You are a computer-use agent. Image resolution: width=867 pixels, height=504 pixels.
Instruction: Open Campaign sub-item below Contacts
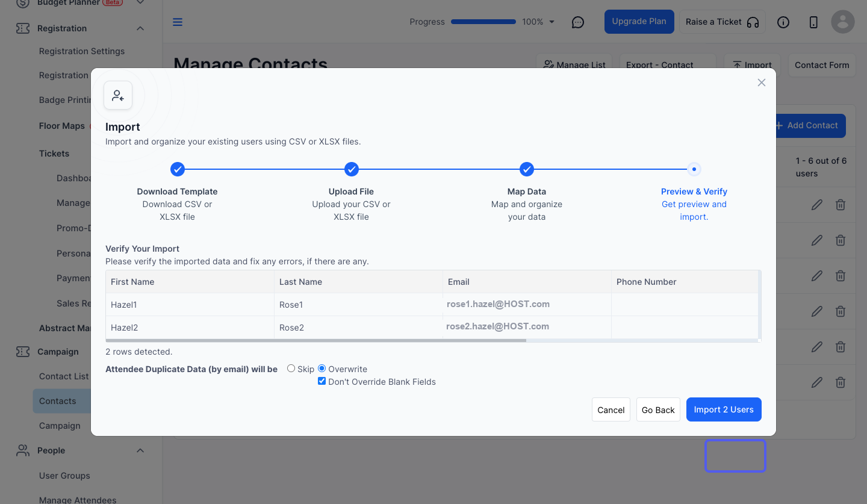[60, 426]
